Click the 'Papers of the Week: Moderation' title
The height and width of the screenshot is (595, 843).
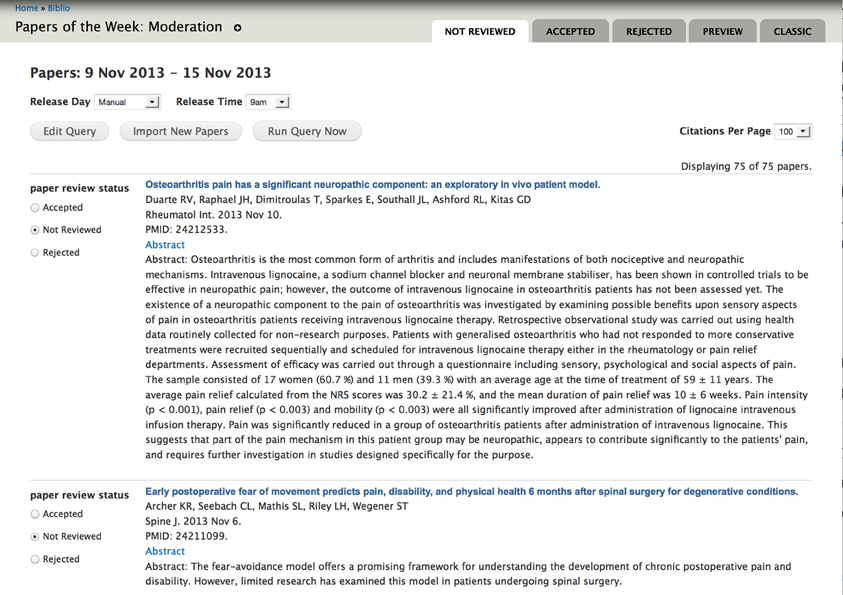click(119, 27)
